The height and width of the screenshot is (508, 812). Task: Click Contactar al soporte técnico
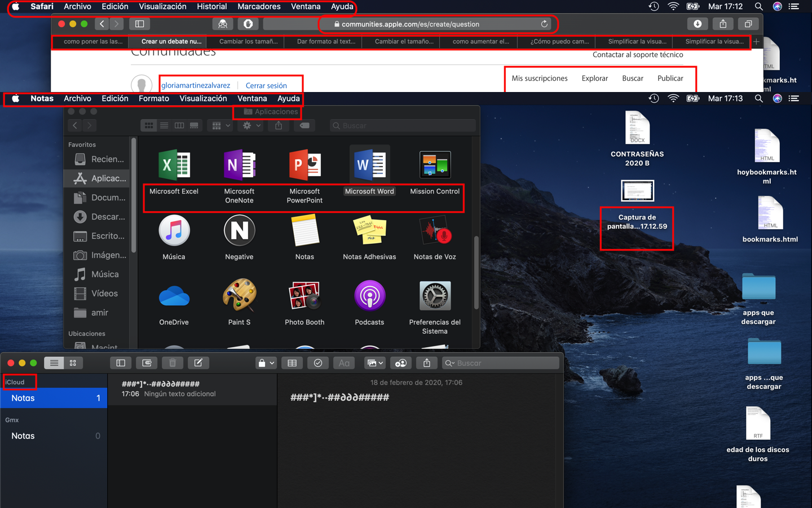click(x=638, y=55)
